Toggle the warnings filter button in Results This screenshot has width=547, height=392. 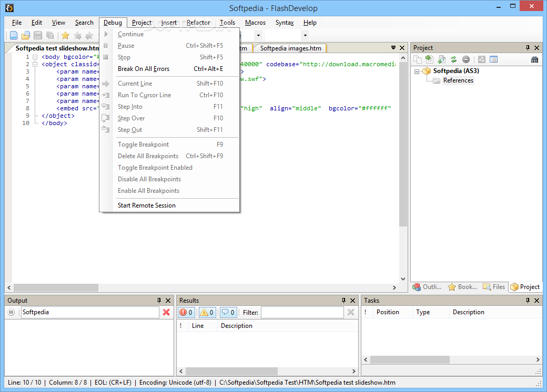tap(207, 312)
